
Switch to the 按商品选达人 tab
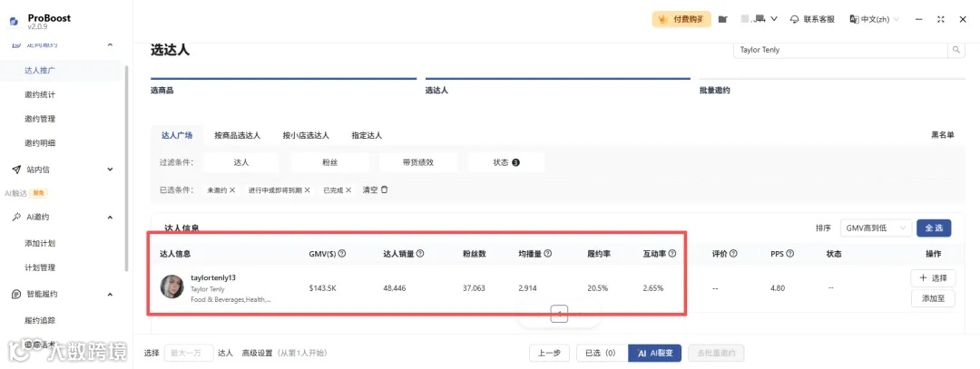pyautogui.click(x=238, y=135)
